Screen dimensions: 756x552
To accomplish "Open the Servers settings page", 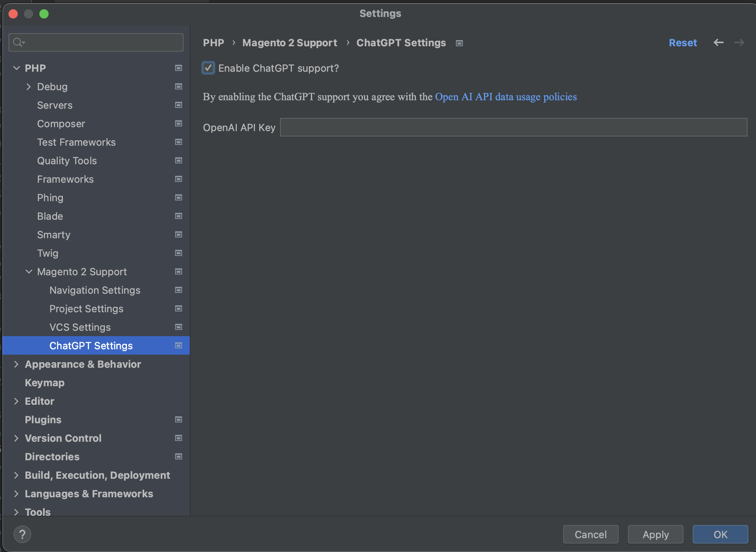I will (x=55, y=105).
